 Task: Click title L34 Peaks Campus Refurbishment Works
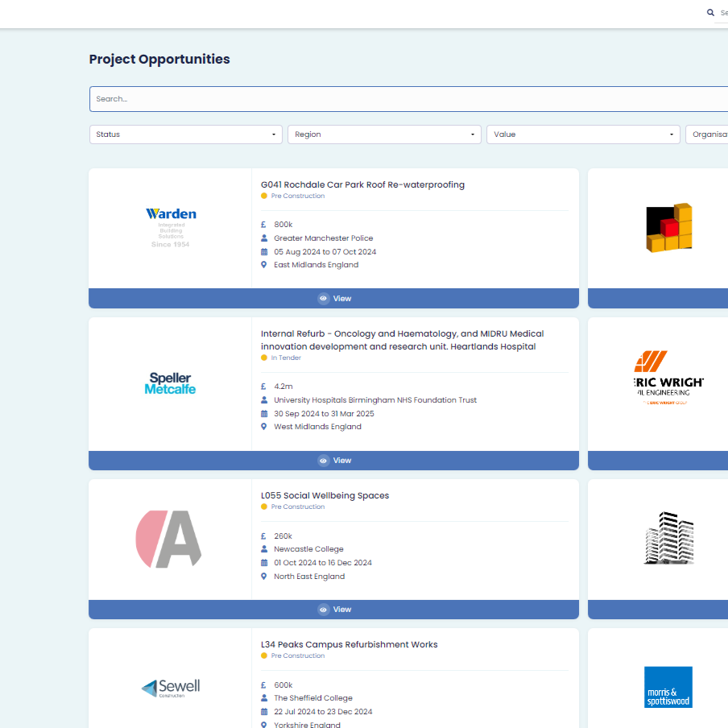click(350, 644)
